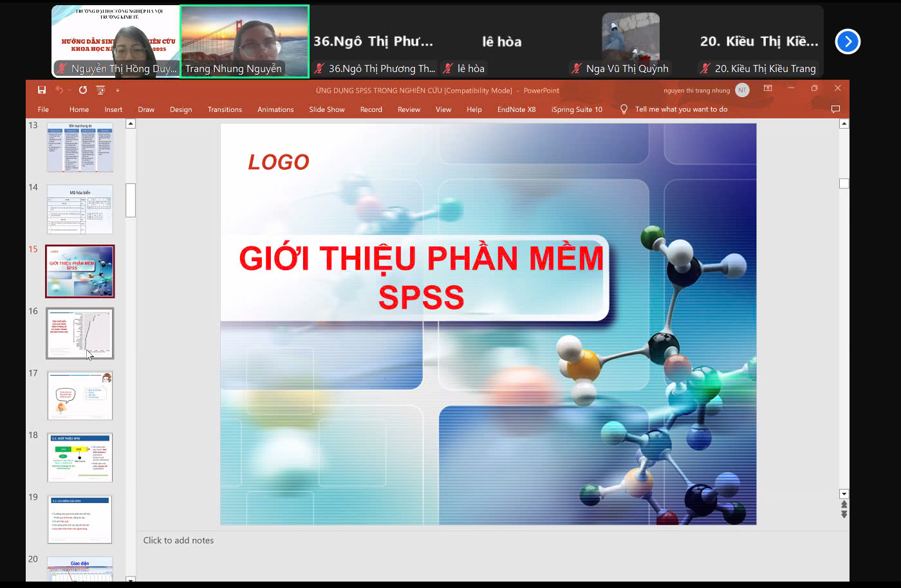Open the View tab
Screen dimensions: 901x588
pyautogui.click(x=443, y=109)
